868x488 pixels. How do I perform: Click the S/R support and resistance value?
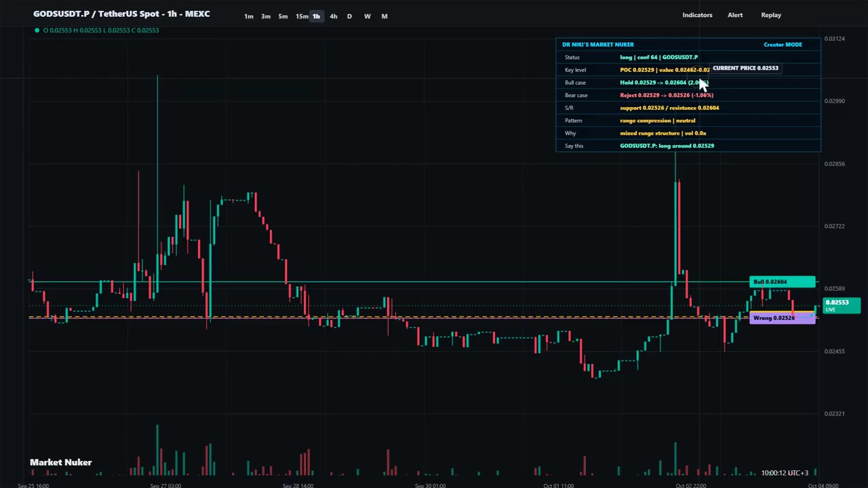coord(669,108)
